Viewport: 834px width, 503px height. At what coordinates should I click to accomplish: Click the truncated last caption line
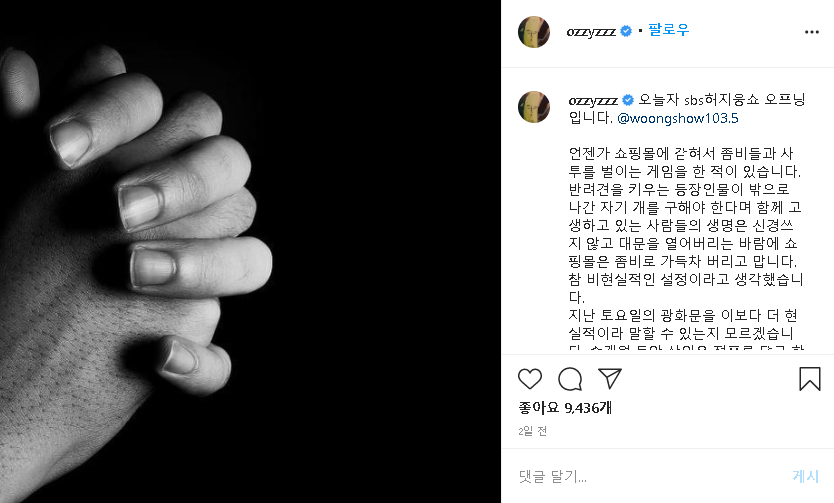click(x=686, y=348)
